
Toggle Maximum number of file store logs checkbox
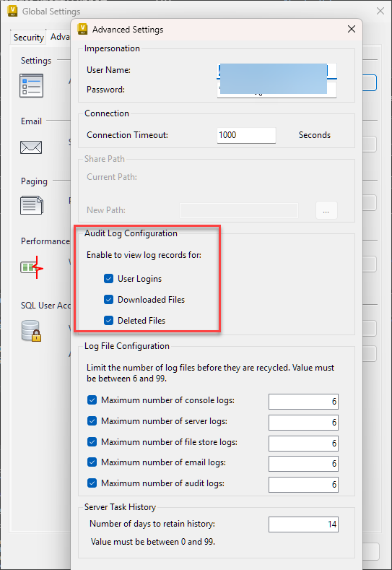92,442
